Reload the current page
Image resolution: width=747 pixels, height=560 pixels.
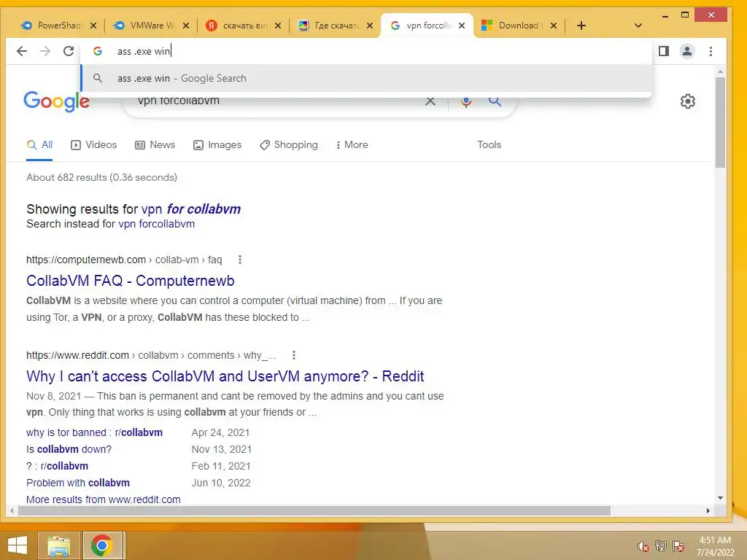click(69, 51)
